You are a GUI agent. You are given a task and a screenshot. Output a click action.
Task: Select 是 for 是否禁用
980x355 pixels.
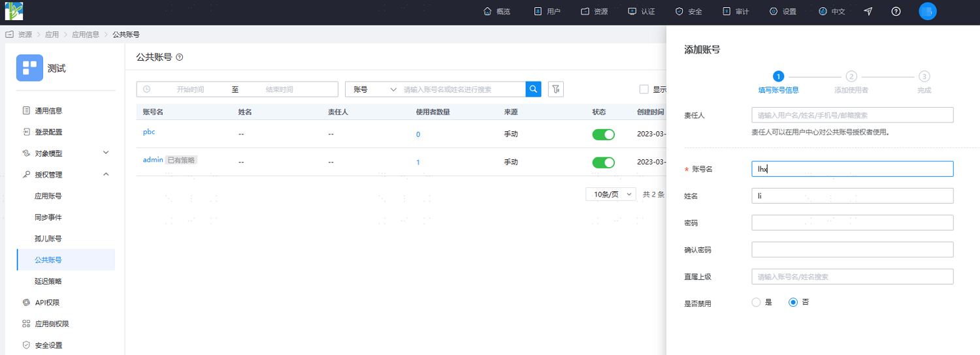(x=757, y=302)
